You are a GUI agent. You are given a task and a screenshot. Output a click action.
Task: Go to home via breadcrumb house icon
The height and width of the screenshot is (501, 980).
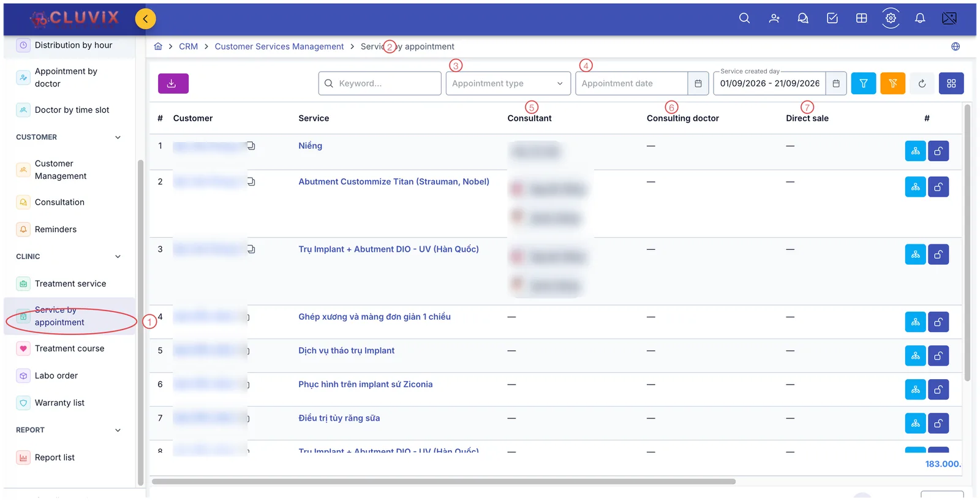158,47
